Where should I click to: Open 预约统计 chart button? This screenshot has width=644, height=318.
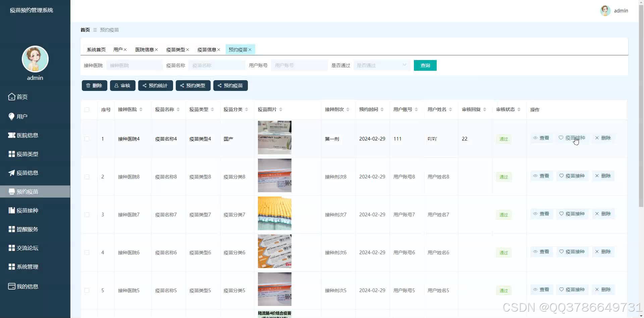[156, 86]
